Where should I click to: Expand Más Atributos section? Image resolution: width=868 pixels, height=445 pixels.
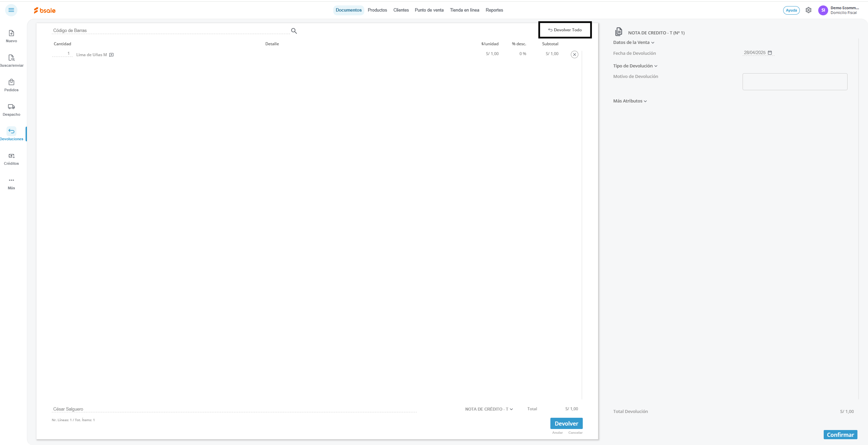coord(630,101)
